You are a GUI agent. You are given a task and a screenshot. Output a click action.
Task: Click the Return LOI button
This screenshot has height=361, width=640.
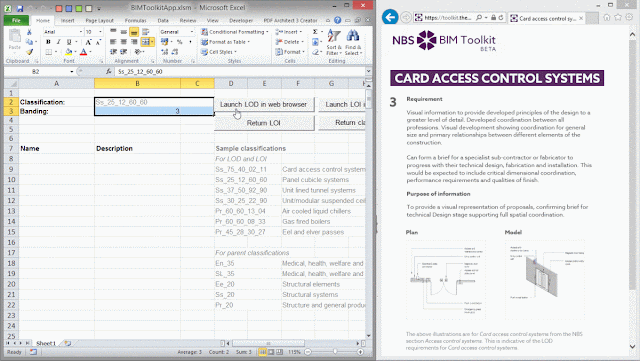264,123
